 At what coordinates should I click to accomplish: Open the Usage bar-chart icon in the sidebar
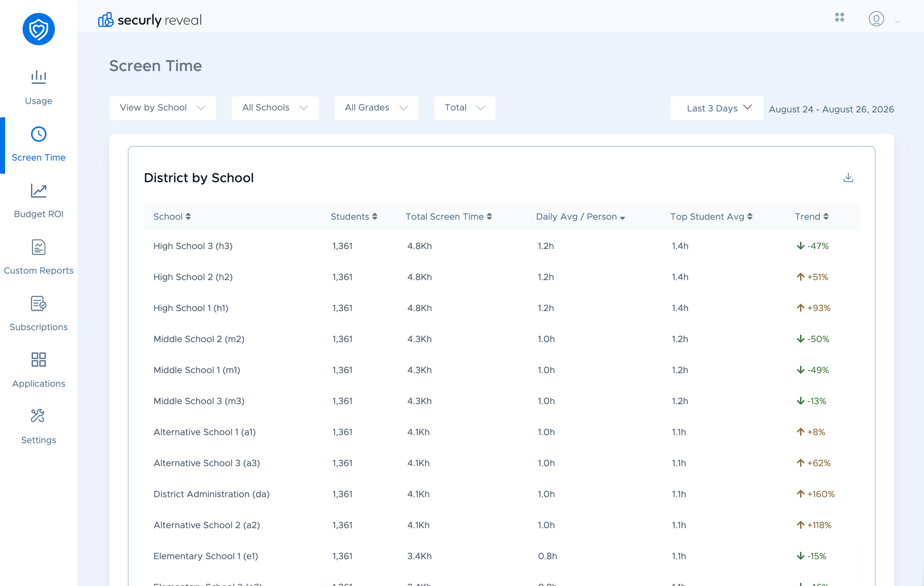[38, 77]
